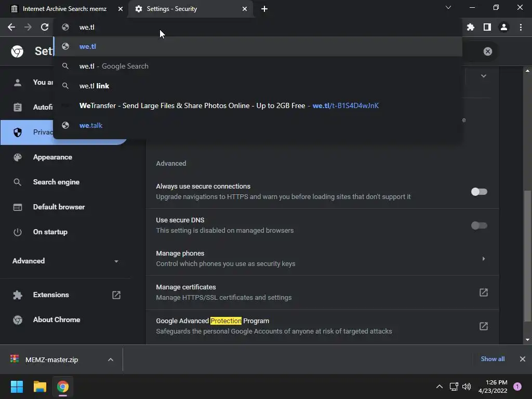Click the Chrome logo in Settings header
The image size is (532, 399).
17,51
